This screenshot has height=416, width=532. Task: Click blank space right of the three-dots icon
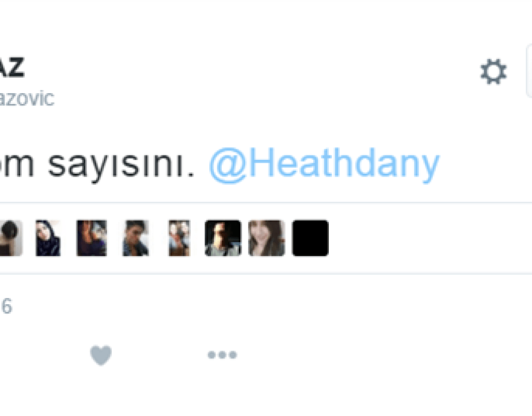[x=373, y=355]
